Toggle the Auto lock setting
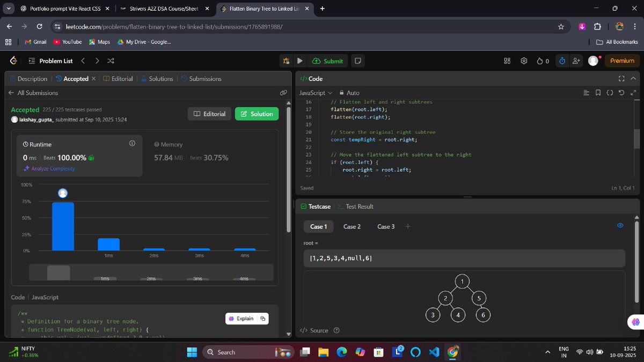This screenshot has width=644, height=362. coord(349,93)
